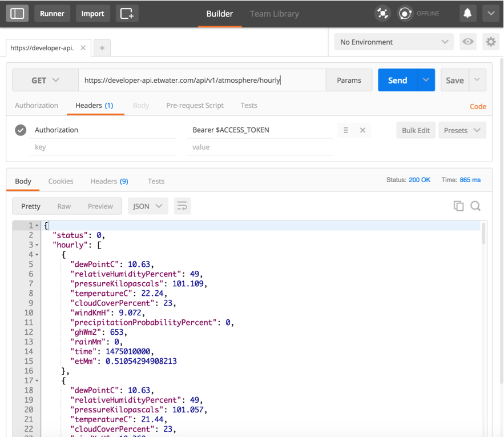Screen dimensions: 504x437
Task: Send the GET request
Action: 398,80
